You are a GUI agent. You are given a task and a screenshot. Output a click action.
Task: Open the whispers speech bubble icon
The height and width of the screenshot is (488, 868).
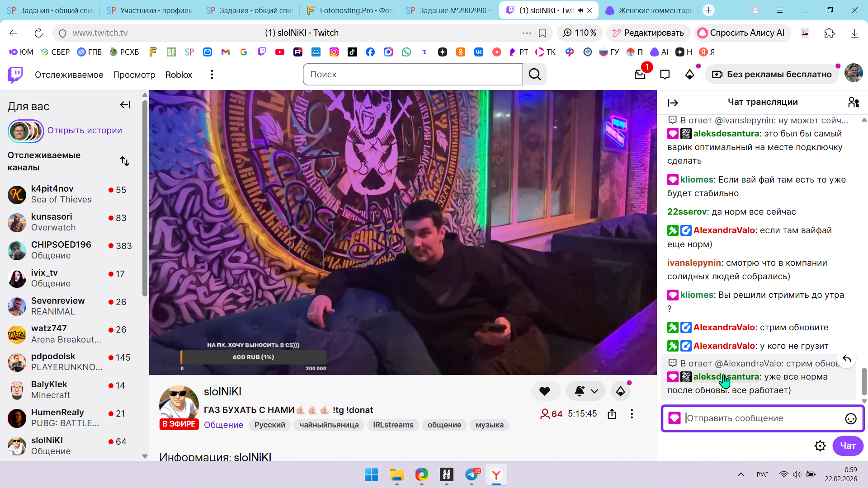[x=665, y=75]
